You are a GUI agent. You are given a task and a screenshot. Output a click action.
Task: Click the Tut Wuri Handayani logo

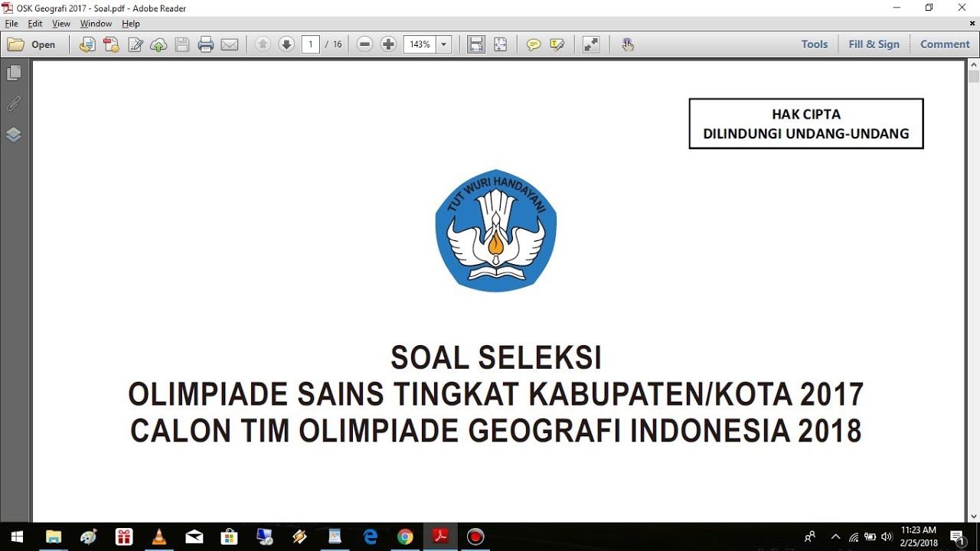(x=496, y=230)
